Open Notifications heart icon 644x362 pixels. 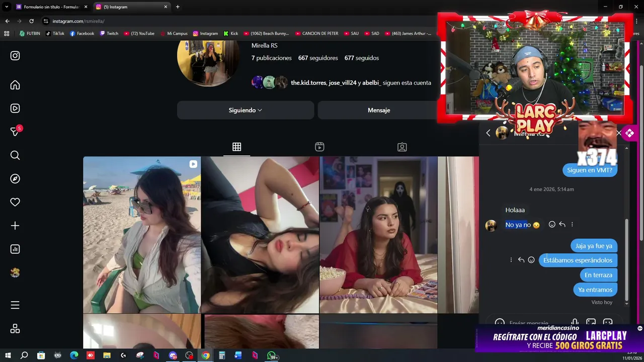[15, 202]
